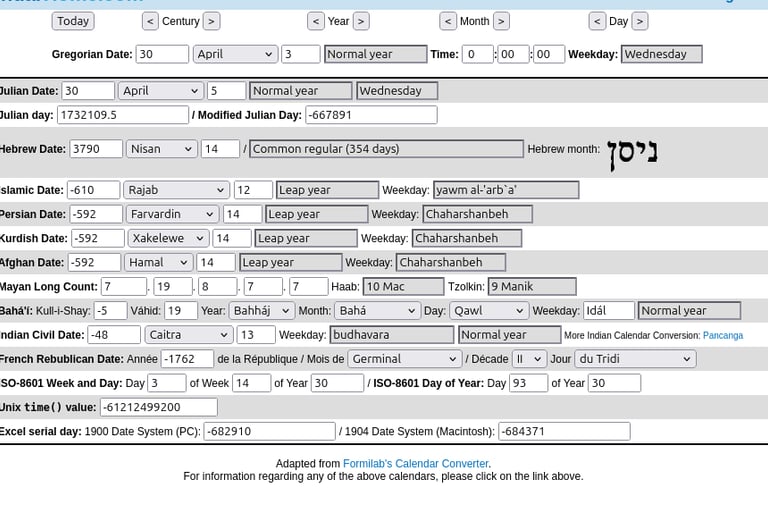This screenshot has height=513, width=768.
Task: Click the Kurdish year field -592
Action: tap(98, 238)
